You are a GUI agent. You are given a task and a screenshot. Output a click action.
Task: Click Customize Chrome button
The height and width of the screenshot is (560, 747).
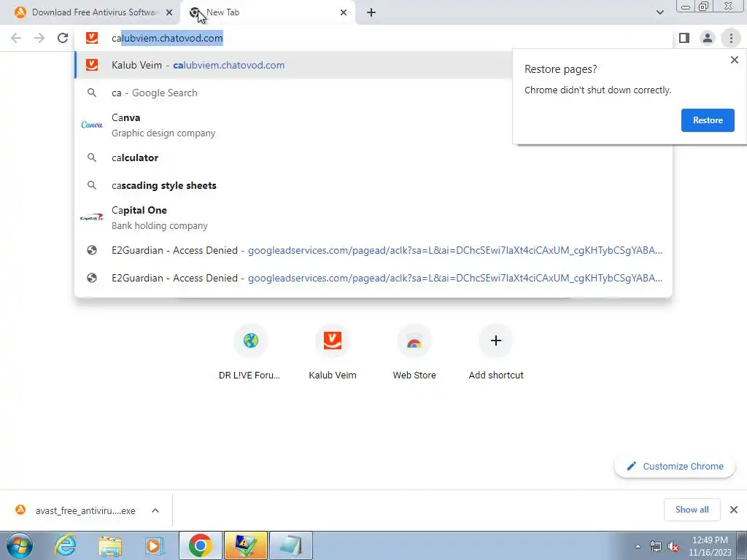[x=675, y=466]
